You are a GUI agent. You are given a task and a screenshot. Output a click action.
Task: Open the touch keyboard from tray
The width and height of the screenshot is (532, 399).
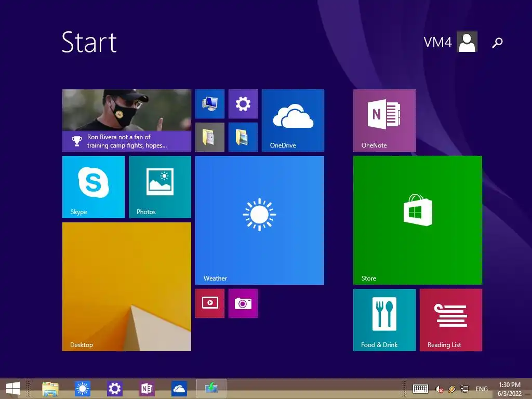coord(420,389)
